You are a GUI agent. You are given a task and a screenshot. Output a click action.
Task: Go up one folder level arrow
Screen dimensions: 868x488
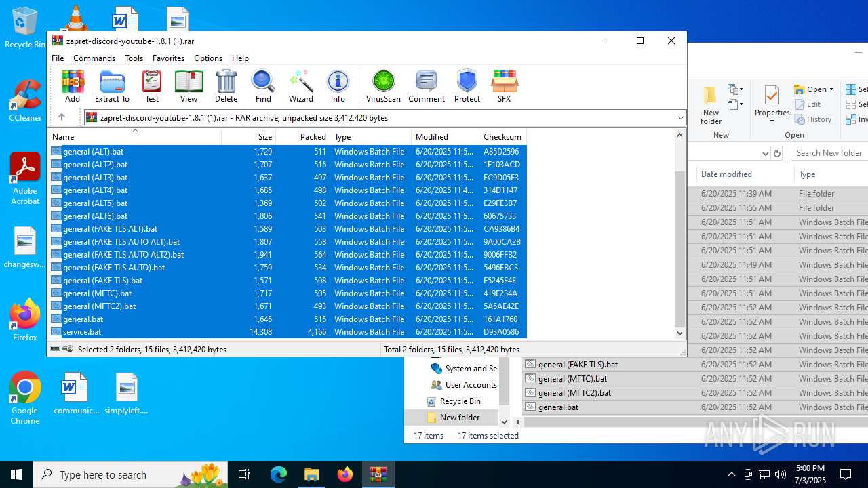click(x=62, y=117)
